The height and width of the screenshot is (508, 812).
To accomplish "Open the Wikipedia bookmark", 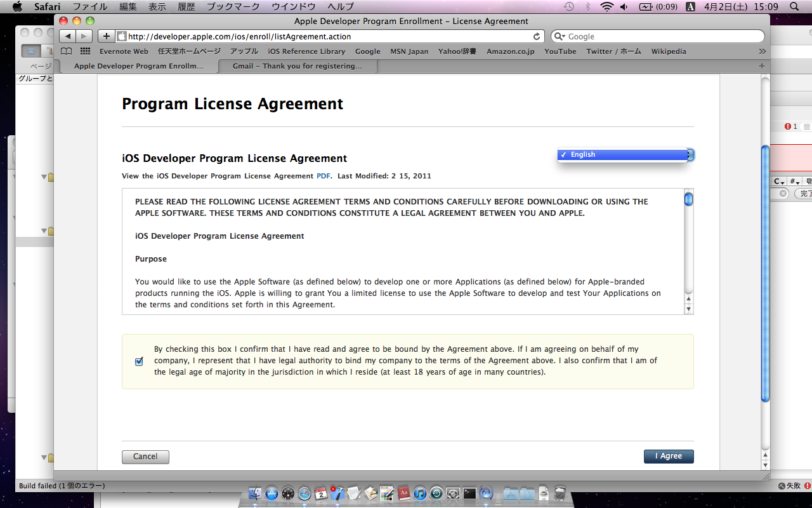I will [669, 51].
